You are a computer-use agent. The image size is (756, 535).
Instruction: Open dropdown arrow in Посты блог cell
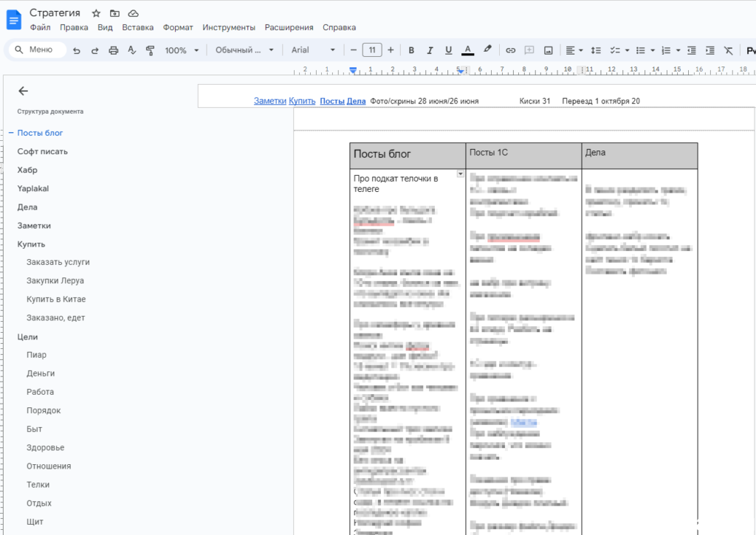tap(461, 173)
